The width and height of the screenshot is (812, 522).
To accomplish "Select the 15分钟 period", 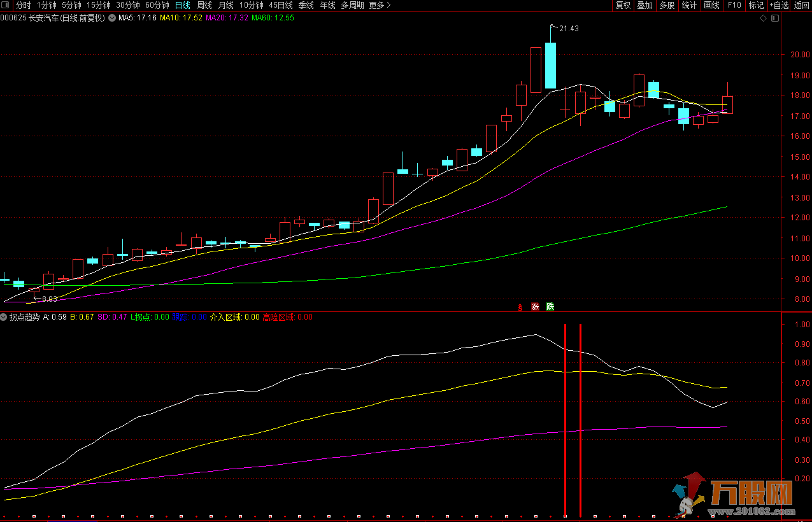I will click(x=98, y=5).
